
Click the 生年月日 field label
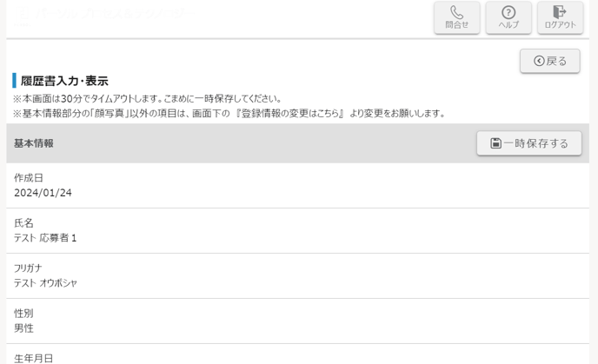[34, 358]
